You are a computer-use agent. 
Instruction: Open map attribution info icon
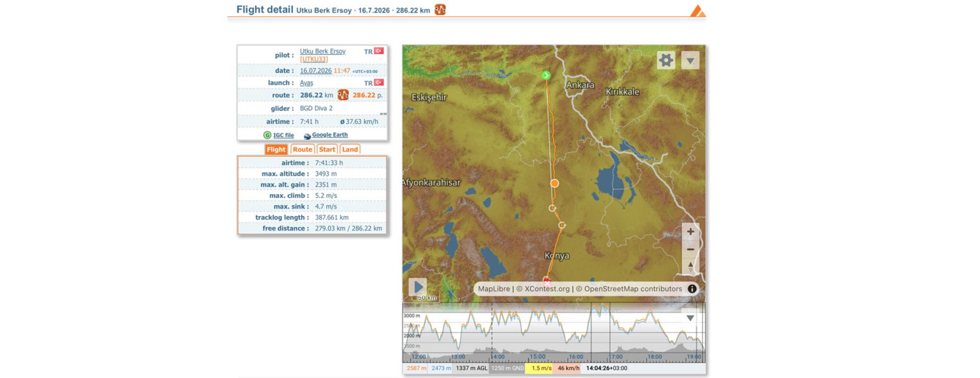tap(692, 289)
